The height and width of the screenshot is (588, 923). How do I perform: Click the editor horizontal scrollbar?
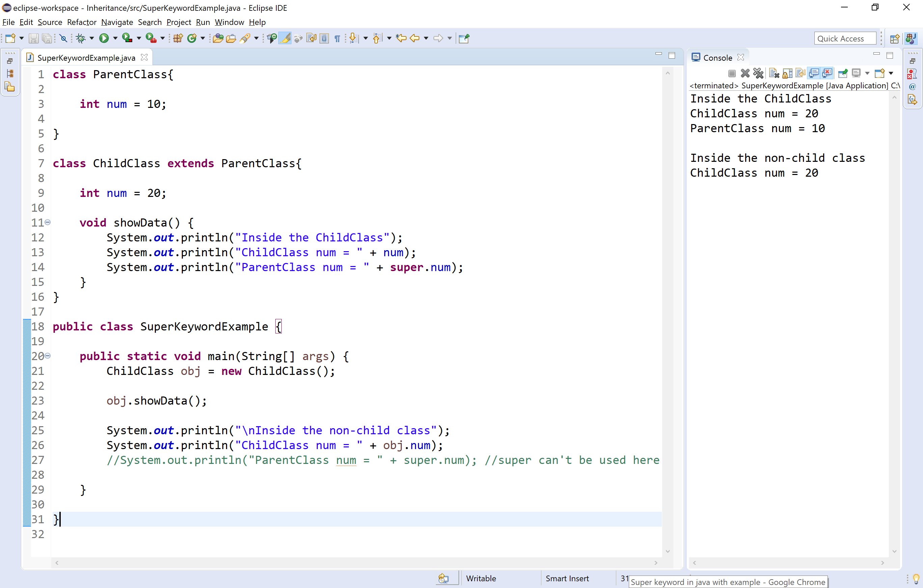356,563
